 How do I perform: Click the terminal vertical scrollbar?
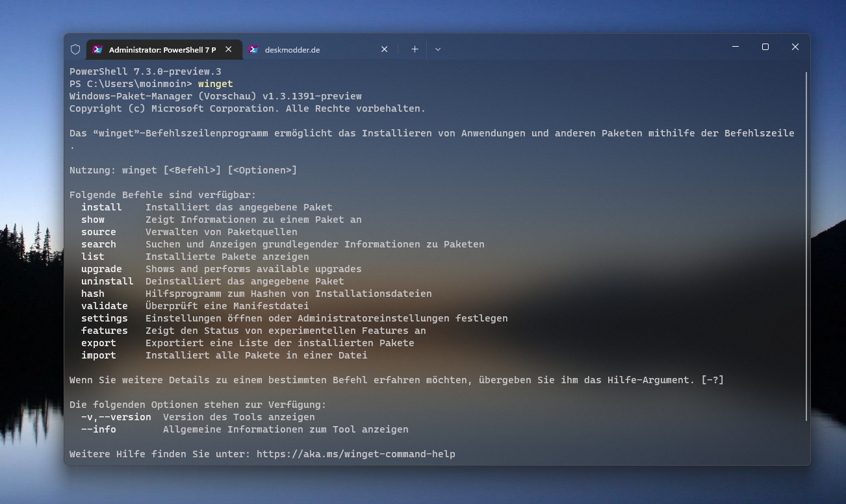(806, 246)
